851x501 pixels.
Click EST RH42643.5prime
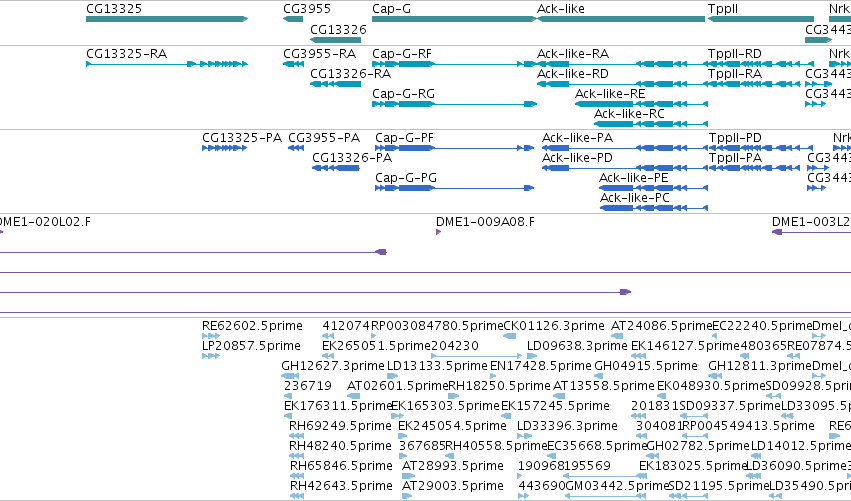point(341,485)
